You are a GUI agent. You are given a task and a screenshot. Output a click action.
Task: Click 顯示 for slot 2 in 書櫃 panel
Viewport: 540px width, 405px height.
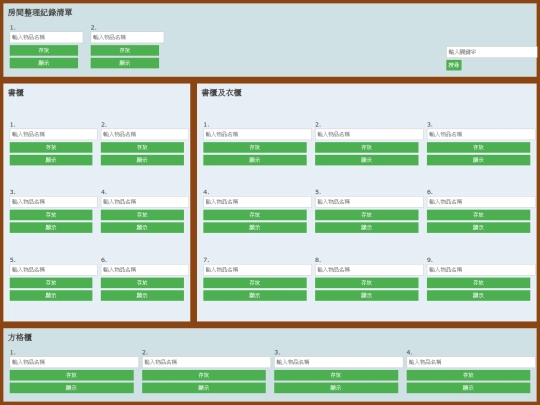point(142,160)
